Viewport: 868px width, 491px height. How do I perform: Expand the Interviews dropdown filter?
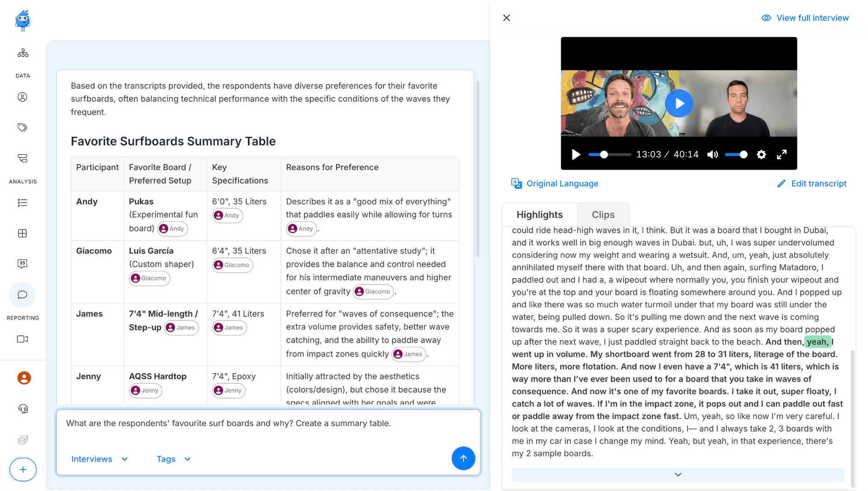click(99, 459)
